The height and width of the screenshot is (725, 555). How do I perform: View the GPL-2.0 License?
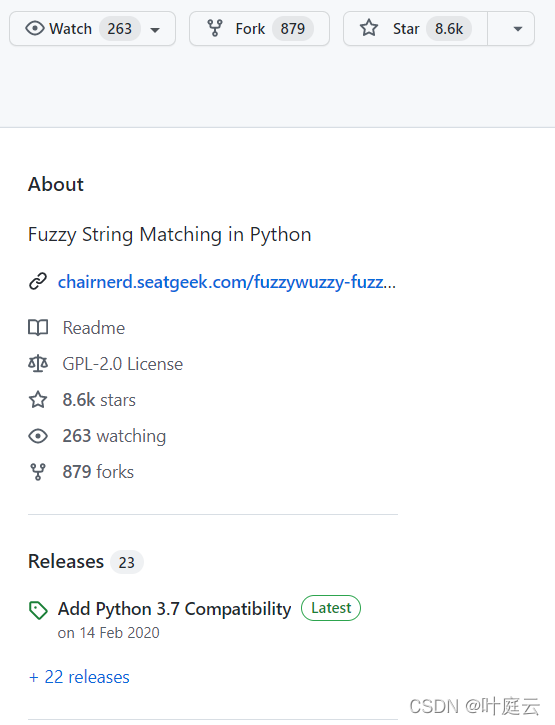[x=123, y=364]
